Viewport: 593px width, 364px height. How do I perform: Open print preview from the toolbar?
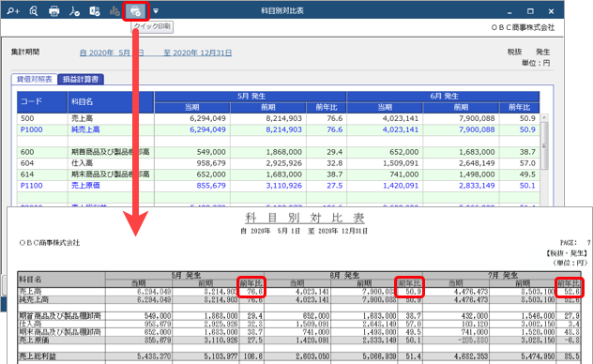point(34,11)
